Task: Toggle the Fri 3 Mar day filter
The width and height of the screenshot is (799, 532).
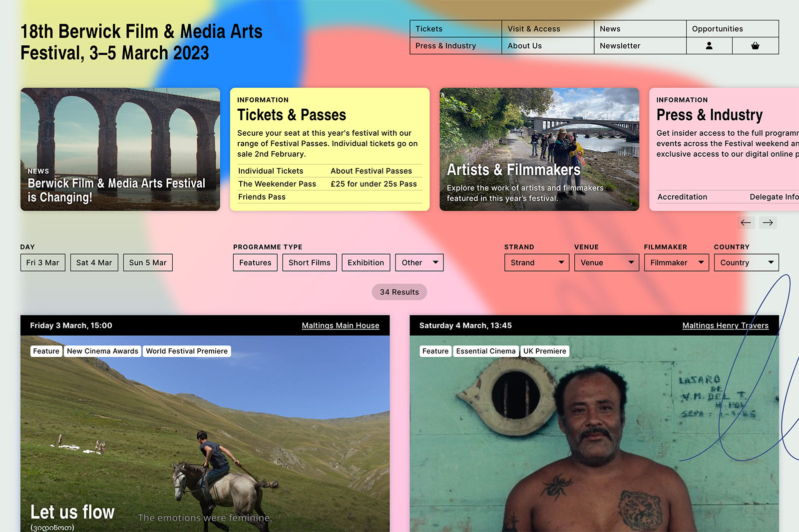Action: pos(43,263)
